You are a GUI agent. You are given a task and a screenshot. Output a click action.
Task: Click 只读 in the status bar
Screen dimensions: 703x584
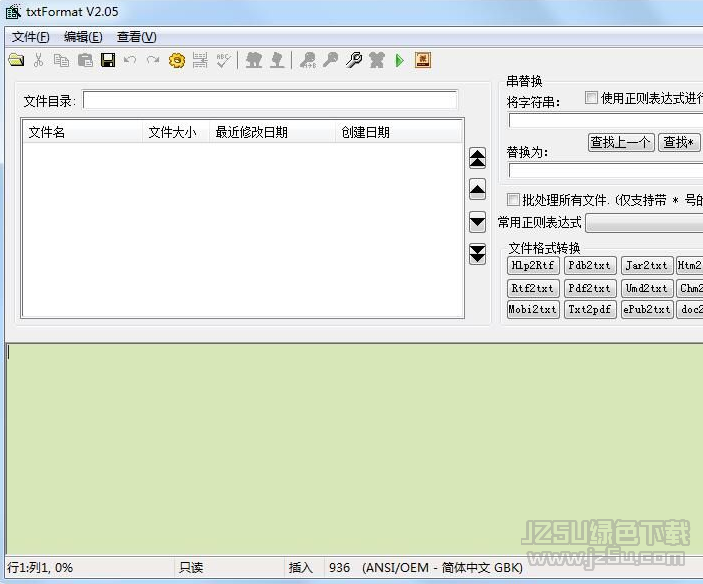pos(191,568)
